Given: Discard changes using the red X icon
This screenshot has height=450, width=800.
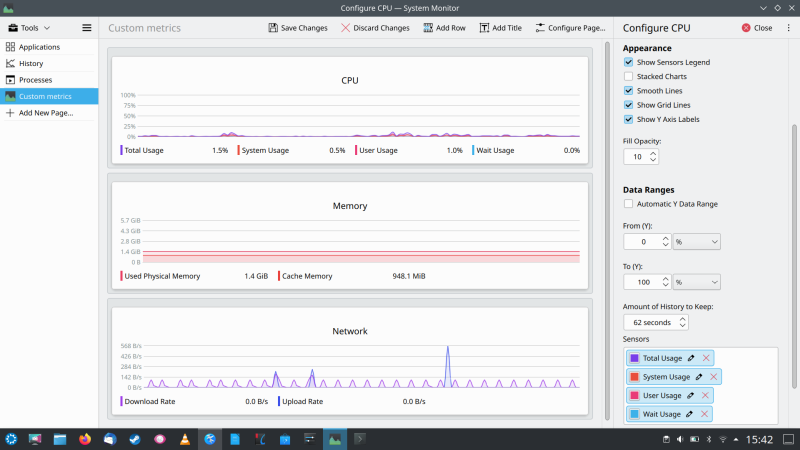Looking at the screenshot, I should pyautogui.click(x=346, y=28).
